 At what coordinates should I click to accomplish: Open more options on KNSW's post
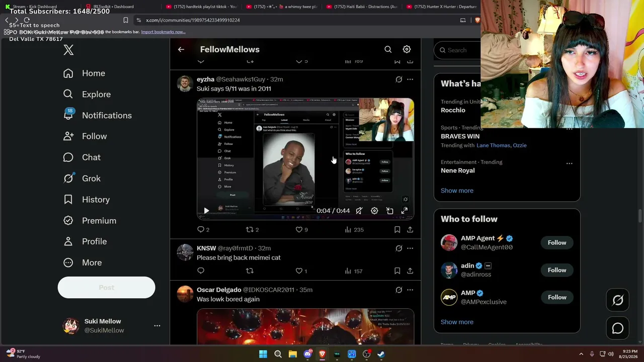click(410, 248)
